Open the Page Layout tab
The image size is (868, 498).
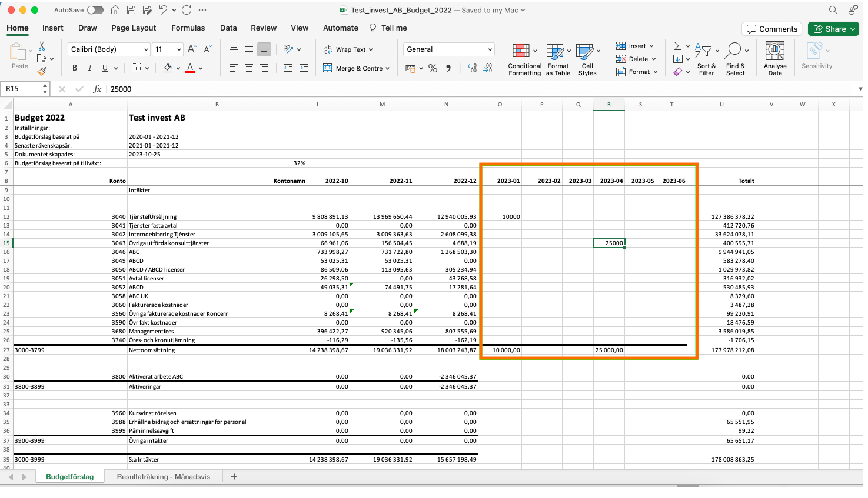[134, 28]
